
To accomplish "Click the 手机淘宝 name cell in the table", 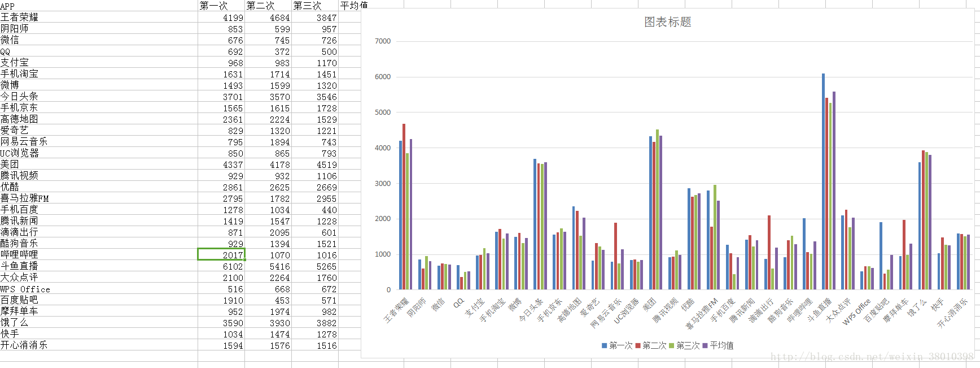I will [x=99, y=73].
